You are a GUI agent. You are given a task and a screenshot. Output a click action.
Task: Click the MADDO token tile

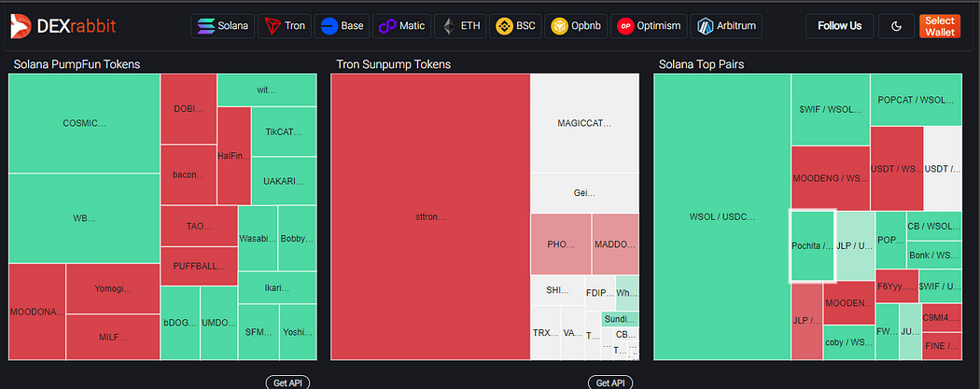(x=616, y=244)
